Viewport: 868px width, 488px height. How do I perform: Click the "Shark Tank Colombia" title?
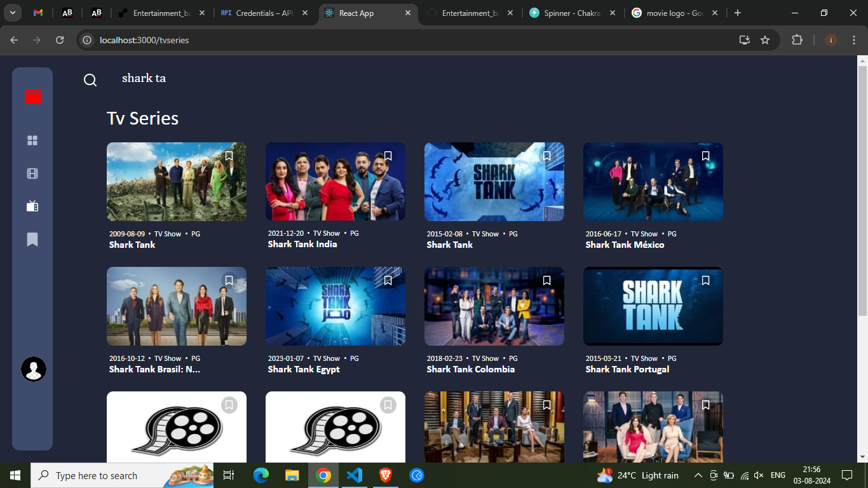(471, 369)
